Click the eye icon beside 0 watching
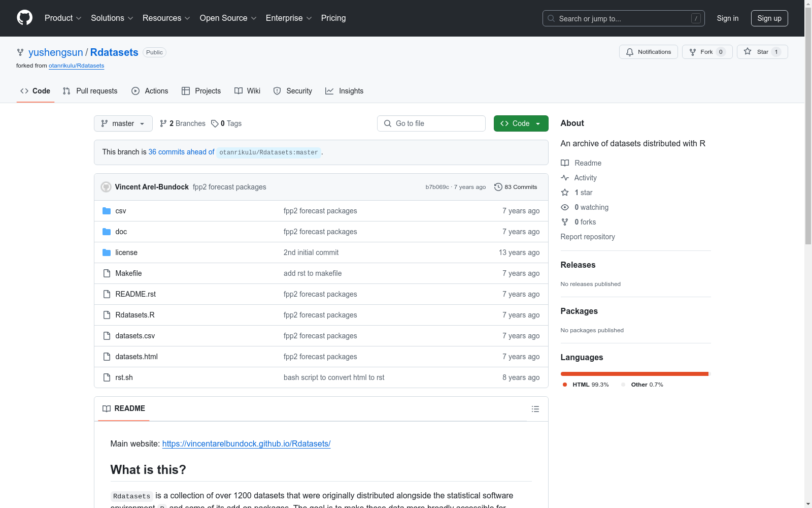This screenshot has width=812, height=508. (565, 207)
